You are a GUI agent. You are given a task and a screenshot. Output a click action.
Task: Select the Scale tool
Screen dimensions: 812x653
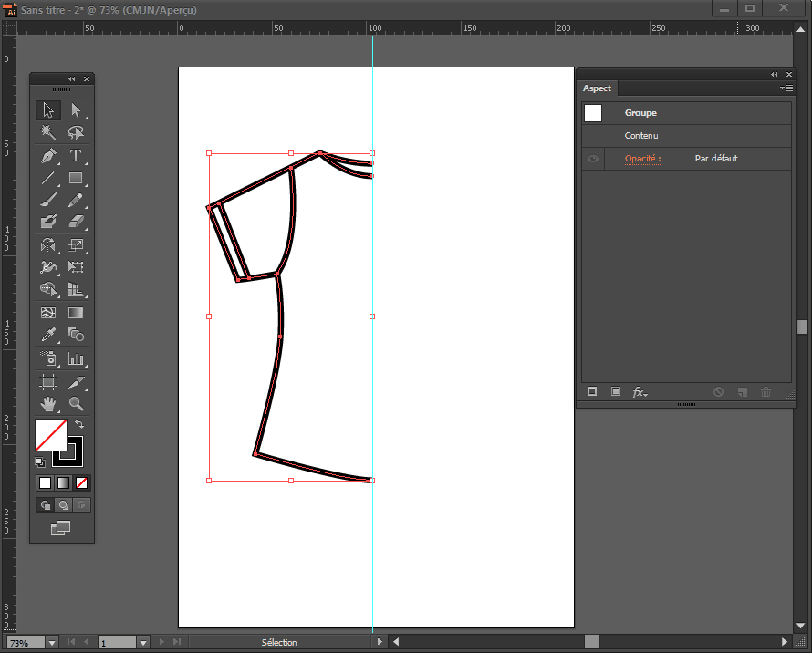tap(76, 245)
